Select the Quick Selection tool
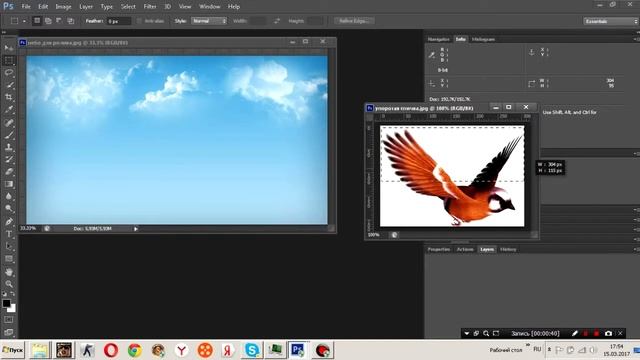This screenshot has width=640, height=360. [x=9, y=85]
